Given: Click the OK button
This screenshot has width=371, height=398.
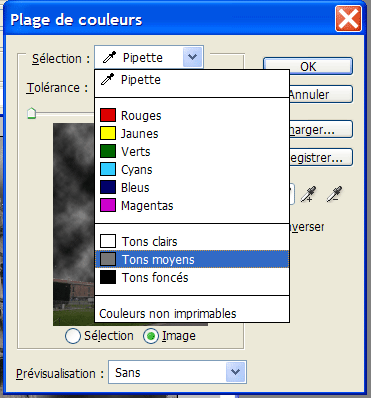Looking at the screenshot, I should (308, 66).
